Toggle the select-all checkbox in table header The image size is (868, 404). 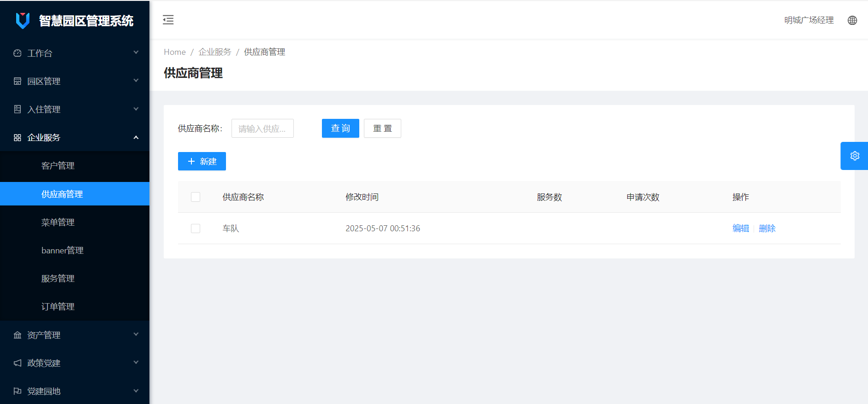point(196,197)
